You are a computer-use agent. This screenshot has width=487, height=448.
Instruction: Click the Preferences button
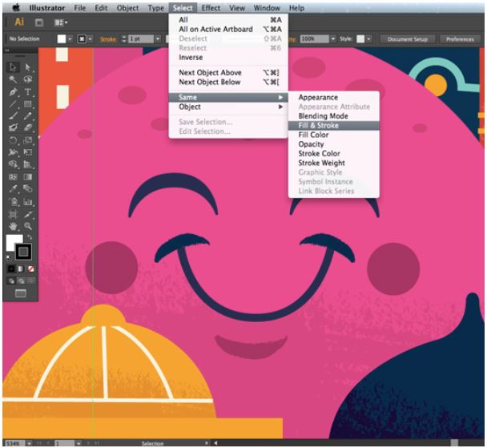(x=460, y=39)
